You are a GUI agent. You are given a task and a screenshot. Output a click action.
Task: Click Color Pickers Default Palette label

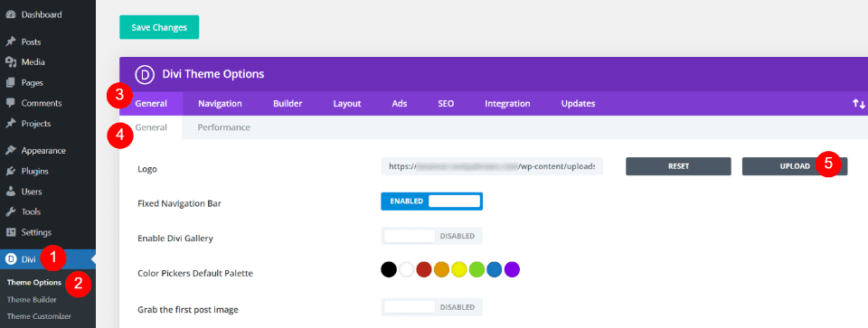coord(195,273)
